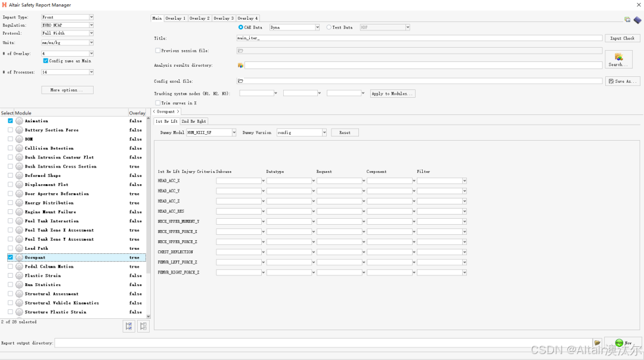
Task: Switch to the Main tab
Action: click(157, 18)
